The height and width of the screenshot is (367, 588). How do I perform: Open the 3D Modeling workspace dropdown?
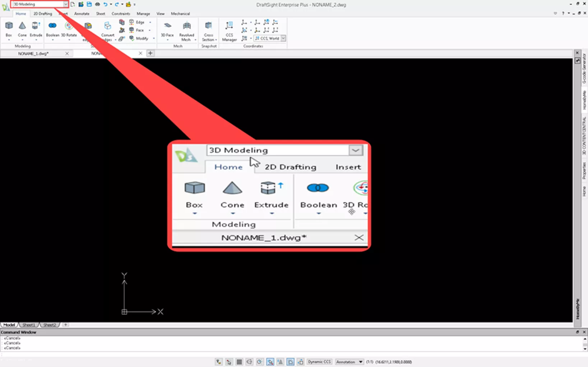(x=65, y=4)
